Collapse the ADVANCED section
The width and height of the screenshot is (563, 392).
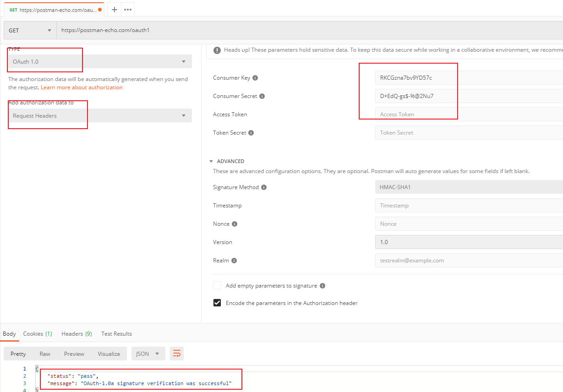[x=211, y=161]
